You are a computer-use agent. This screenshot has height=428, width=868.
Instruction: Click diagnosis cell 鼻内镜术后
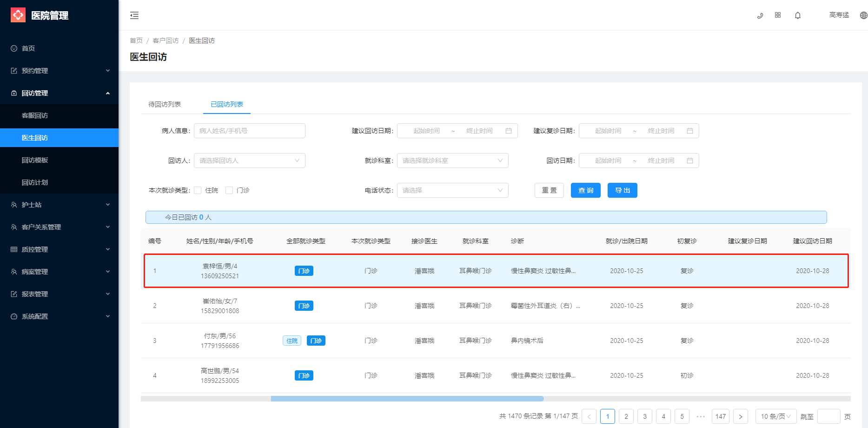pos(527,341)
